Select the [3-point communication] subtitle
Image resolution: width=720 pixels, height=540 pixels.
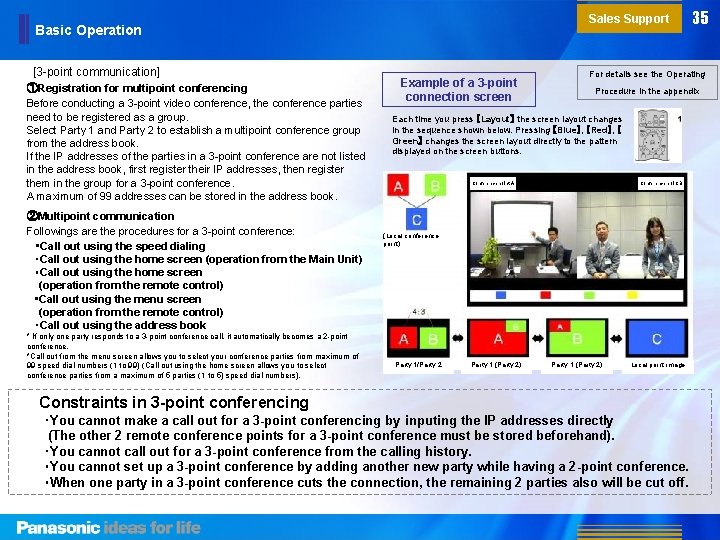tap(96, 72)
